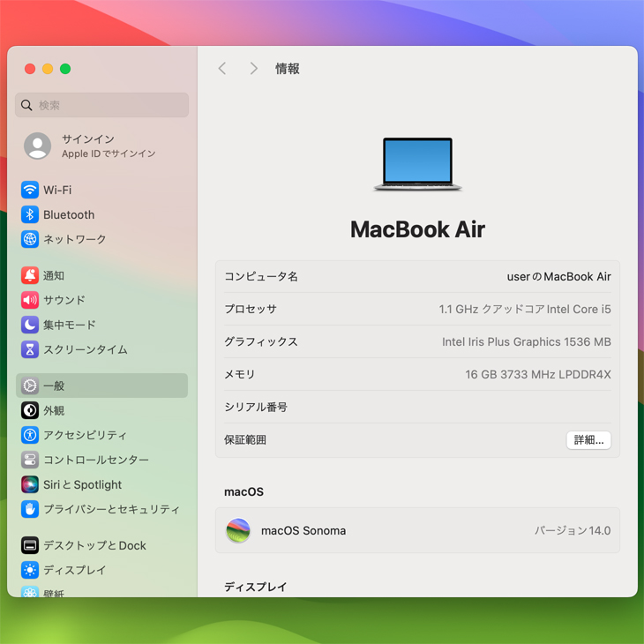Open デスクトップと Dock pane
The height and width of the screenshot is (644, 644).
point(94,545)
